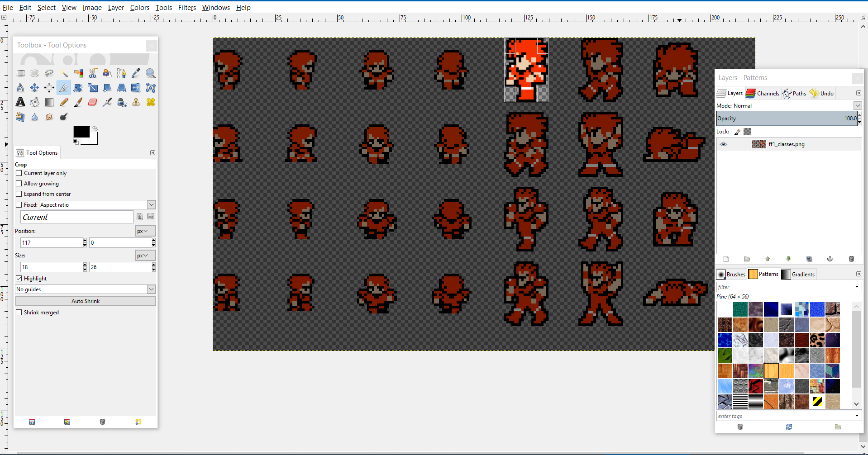868x455 pixels.
Task: Open the Tool Options tab menu arrow
Action: point(153,153)
